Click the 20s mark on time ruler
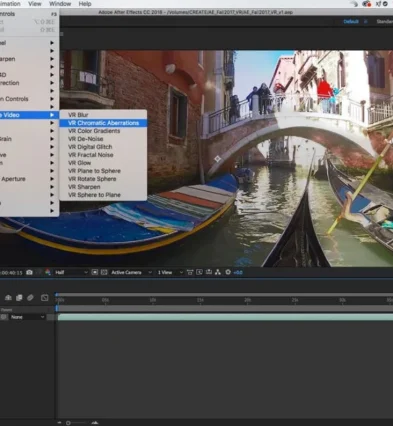393x426 pixels. tap(247, 300)
